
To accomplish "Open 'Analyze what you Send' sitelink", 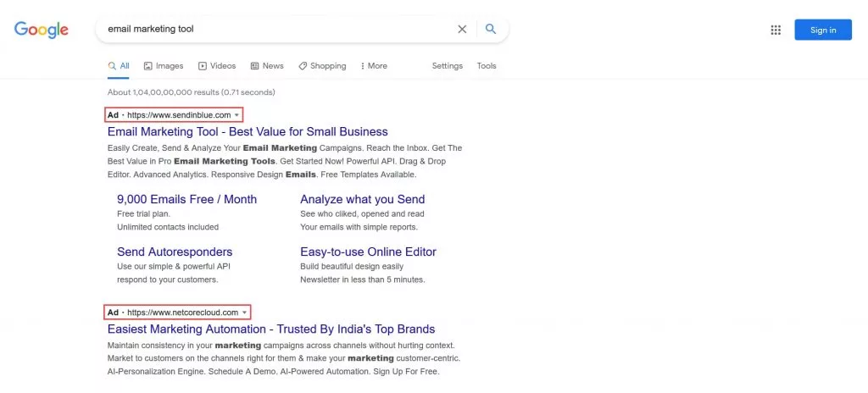I will tap(363, 199).
